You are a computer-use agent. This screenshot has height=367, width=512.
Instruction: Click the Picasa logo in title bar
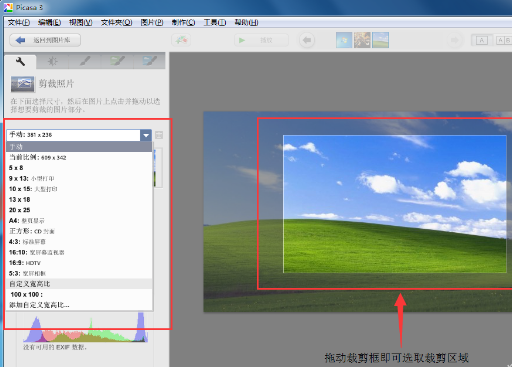coord(8,7)
